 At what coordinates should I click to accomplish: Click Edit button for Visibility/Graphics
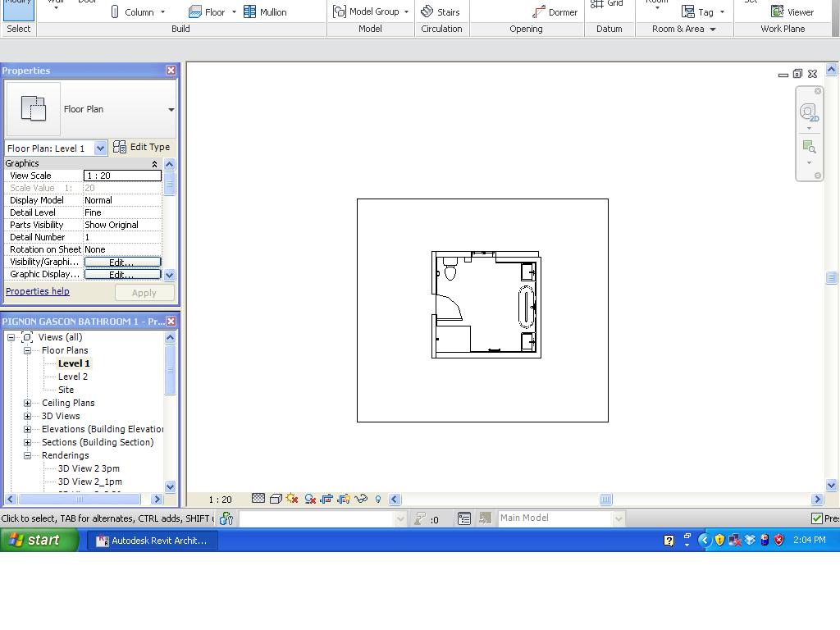122,262
